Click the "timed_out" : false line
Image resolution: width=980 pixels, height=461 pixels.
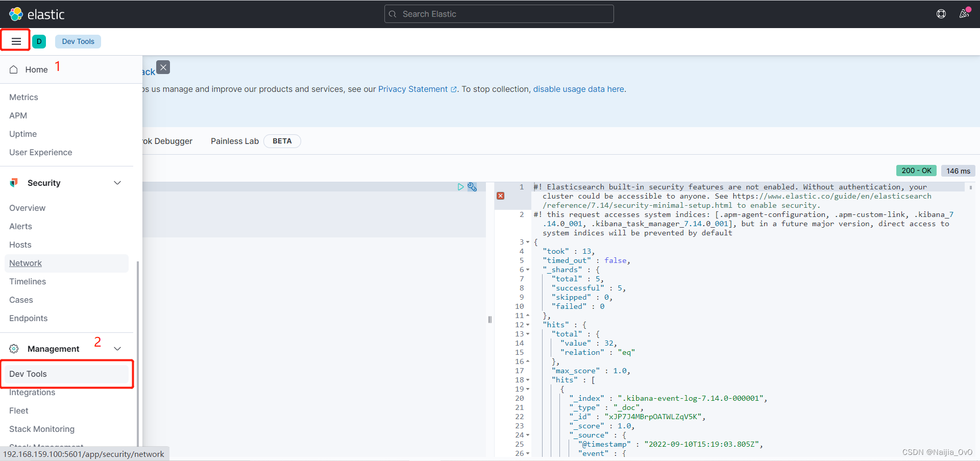(x=586, y=260)
